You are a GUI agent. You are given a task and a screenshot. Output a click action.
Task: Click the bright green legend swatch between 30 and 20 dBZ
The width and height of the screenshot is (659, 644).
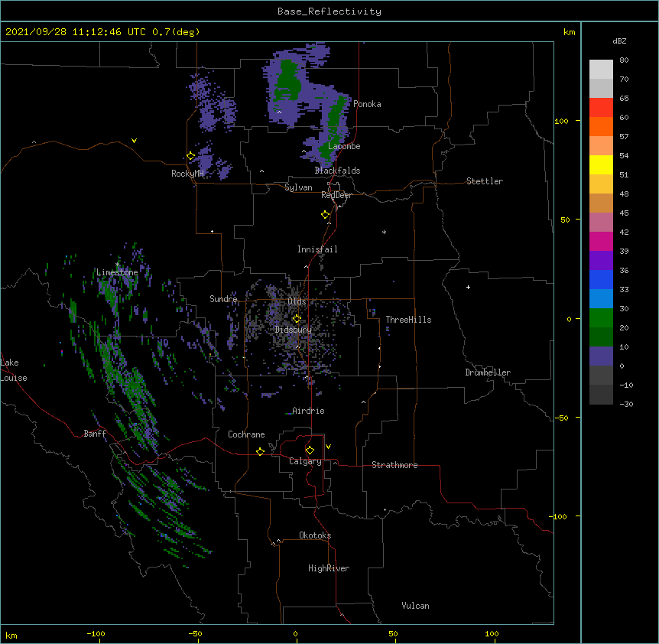coord(601,318)
